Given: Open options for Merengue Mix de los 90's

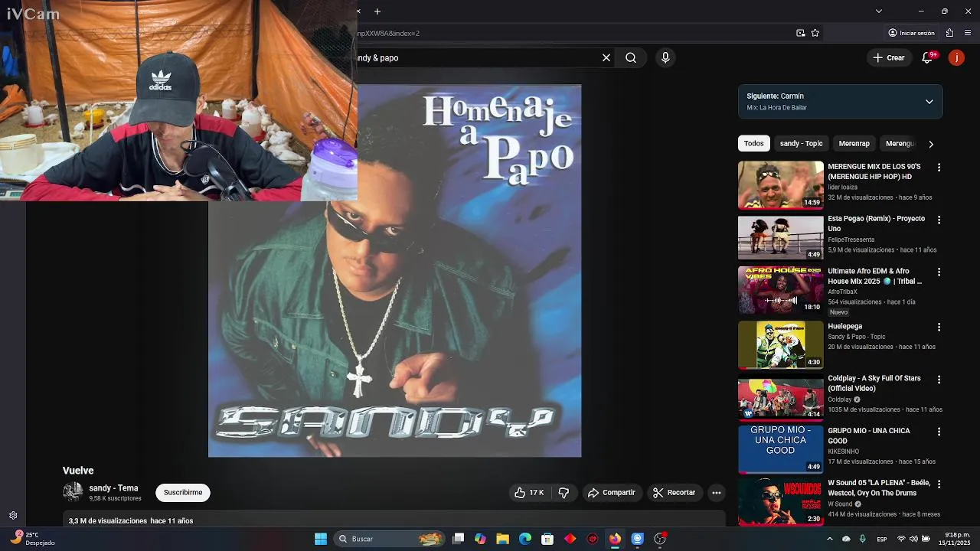Looking at the screenshot, I should tap(939, 168).
